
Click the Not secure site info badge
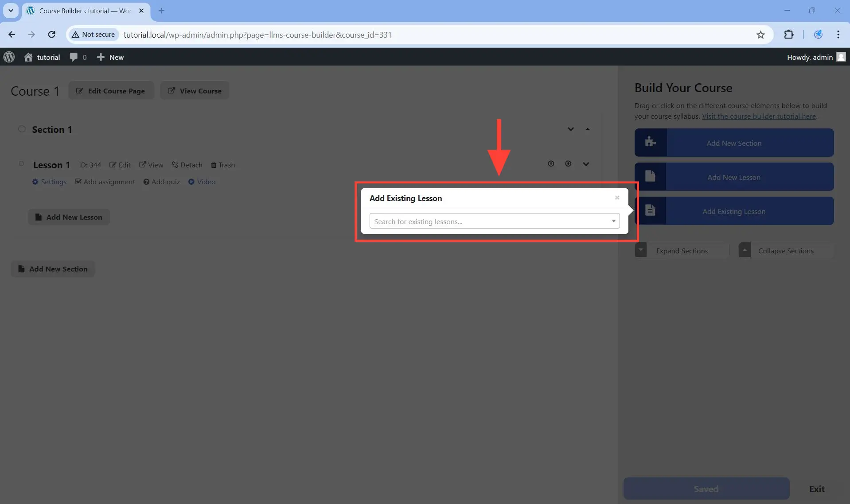click(94, 35)
